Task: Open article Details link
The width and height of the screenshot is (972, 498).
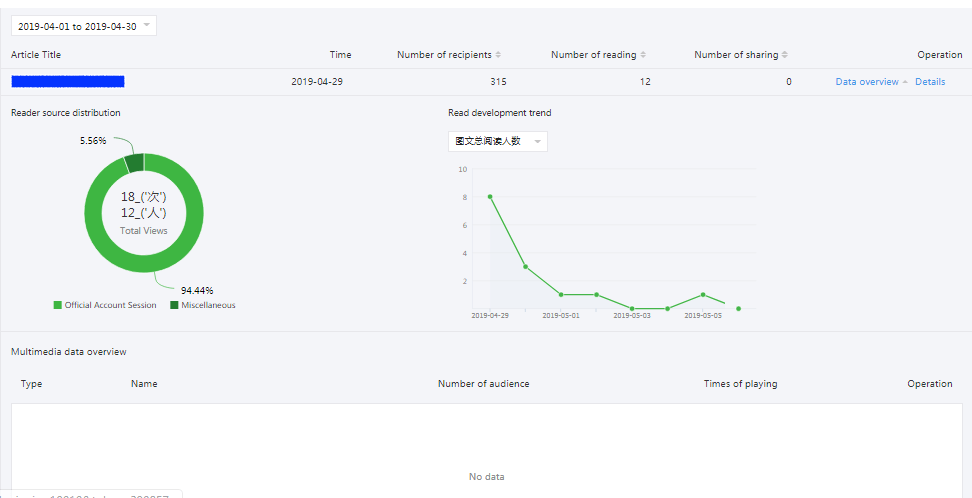Action: pyautogui.click(x=929, y=82)
